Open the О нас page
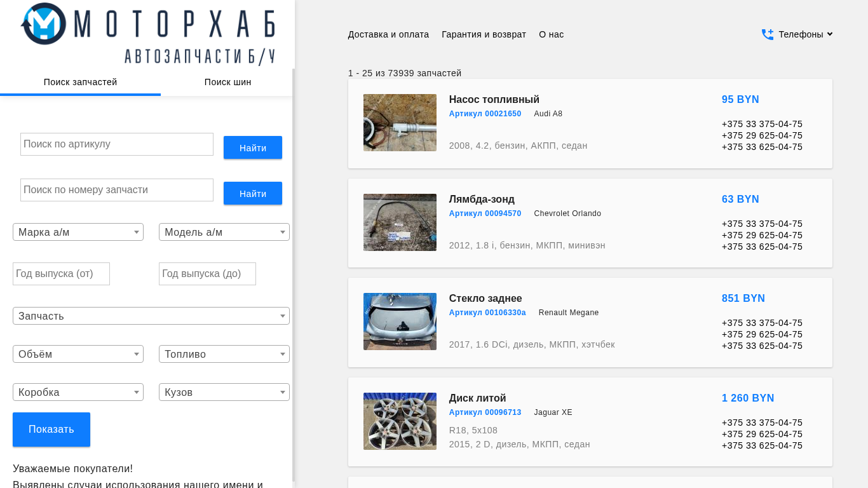The height and width of the screenshot is (488, 868). pyautogui.click(x=551, y=34)
